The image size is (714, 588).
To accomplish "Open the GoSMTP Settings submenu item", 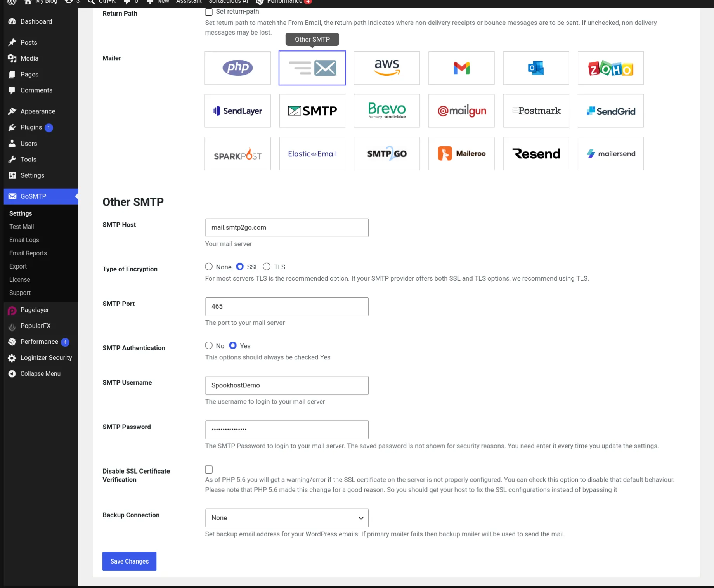I will (21, 213).
